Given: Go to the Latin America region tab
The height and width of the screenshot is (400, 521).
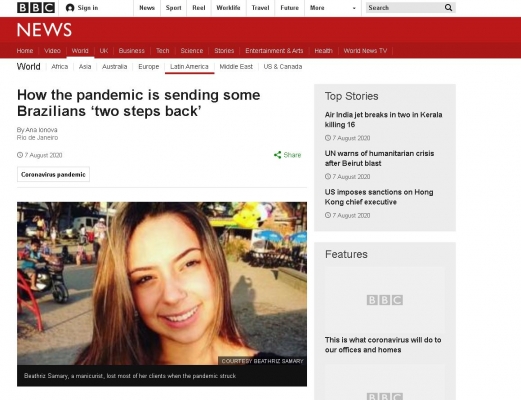Looking at the screenshot, I should coord(189,67).
